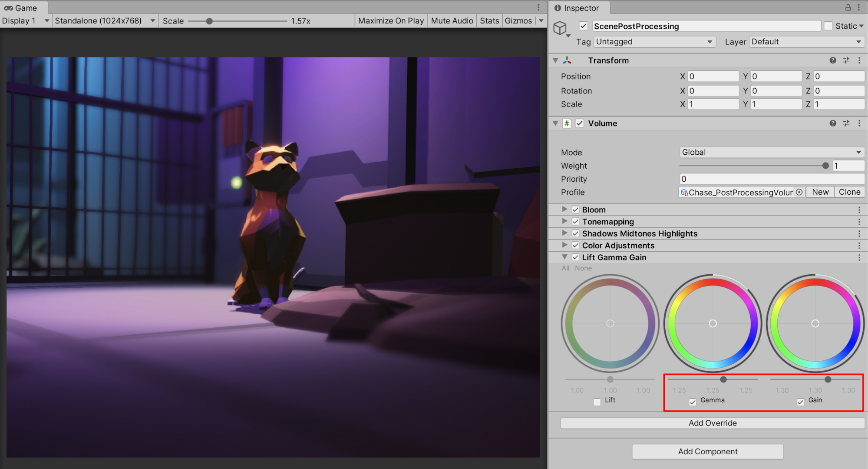Expand the Tonemapping override section
The width and height of the screenshot is (868, 469).
[x=564, y=222]
